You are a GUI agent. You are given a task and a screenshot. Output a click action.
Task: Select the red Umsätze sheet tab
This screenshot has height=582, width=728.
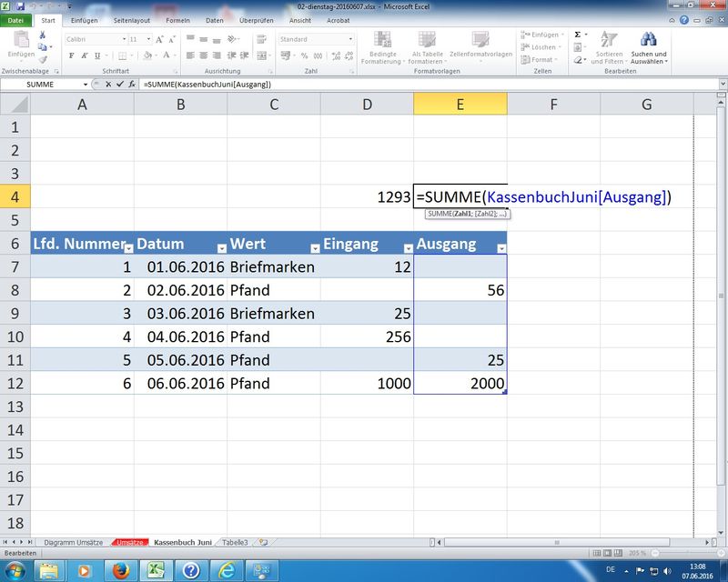point(128,542)
